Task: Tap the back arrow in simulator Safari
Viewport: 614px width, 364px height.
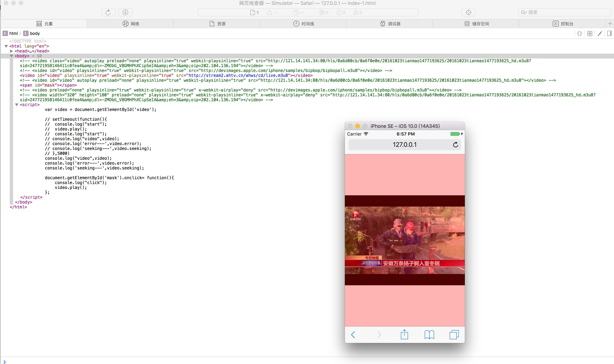Action: point(353,335)
